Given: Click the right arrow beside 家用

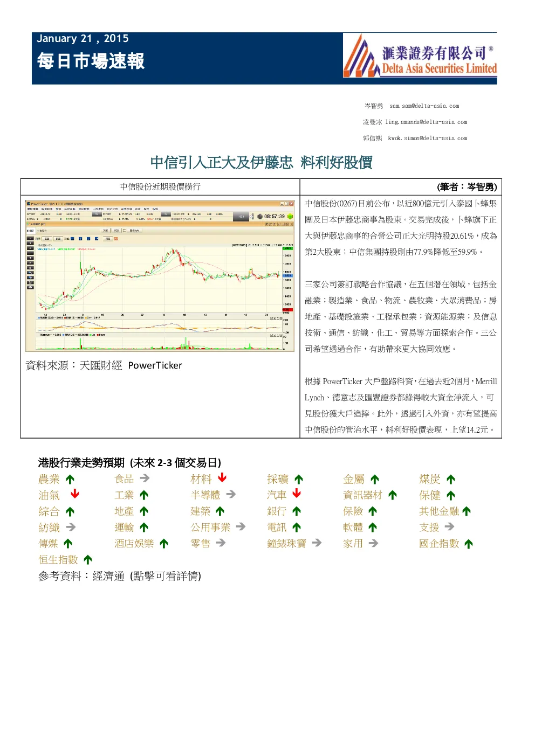Looking at the screenshot, I should click(x=373, y=543).
